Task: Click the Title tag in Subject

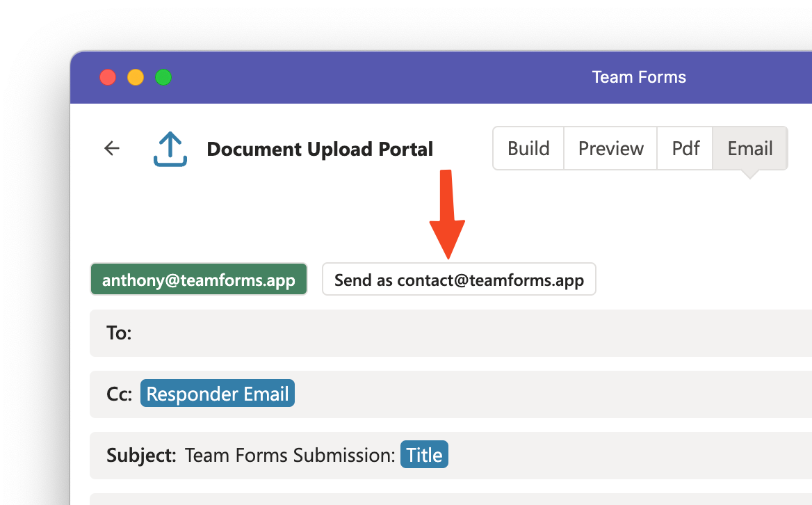Action: 424,455
